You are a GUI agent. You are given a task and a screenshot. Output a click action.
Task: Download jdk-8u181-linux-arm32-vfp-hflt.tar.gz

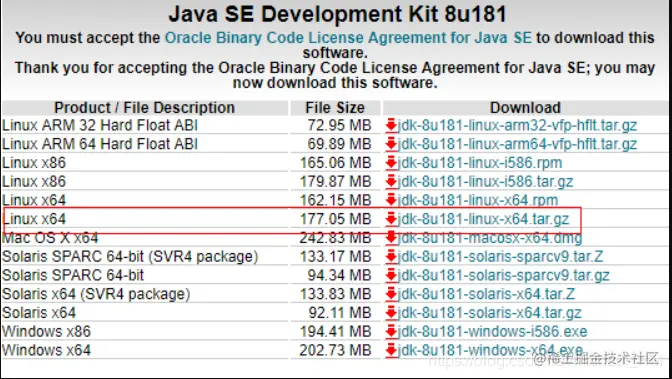point(517,126)
